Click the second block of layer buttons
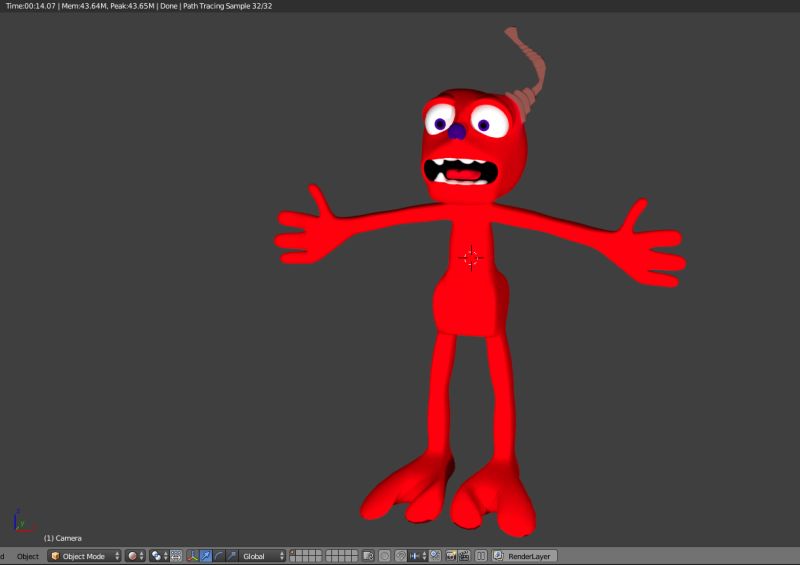This screenshot has height=565, width=800. [341, 556]
